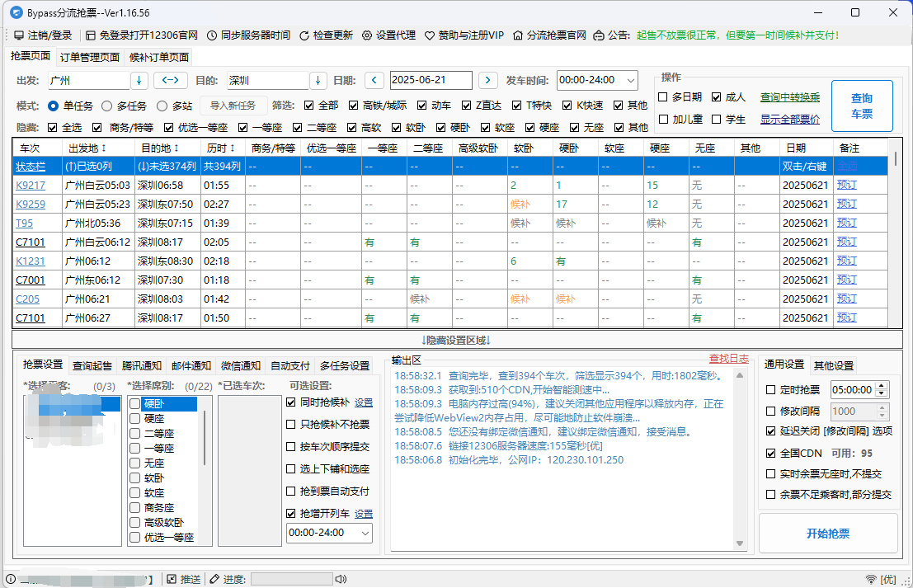The image size is (913, 588).
Task: Enable 定时抢票 checkbox
Action: tap(770, 389)
